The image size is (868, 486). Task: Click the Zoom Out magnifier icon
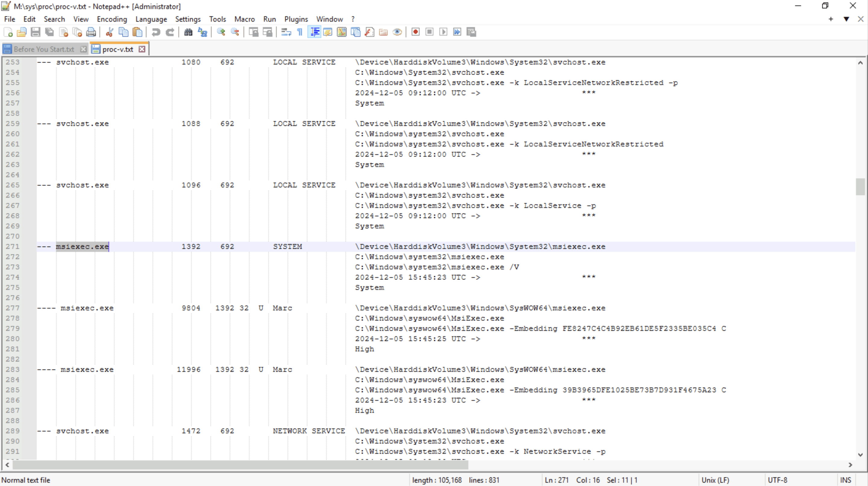(234, 32)
